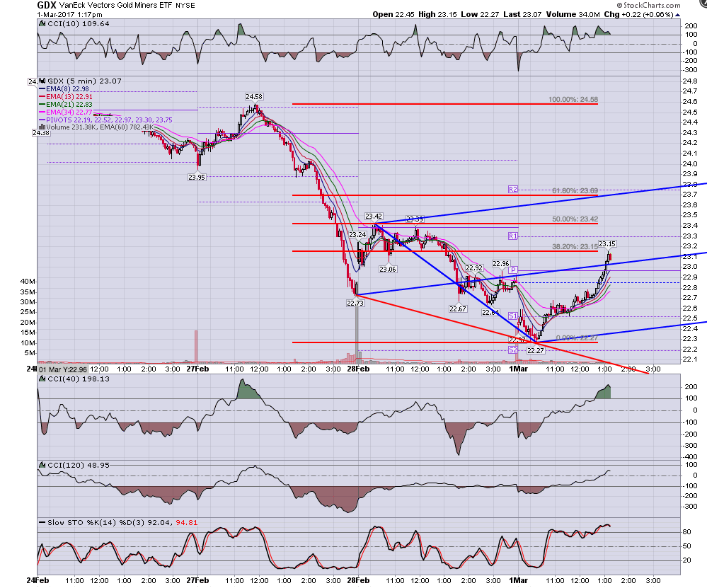Click the EMA(34) magenta line swatch
707x588 pixels.
pyautogui.click(x=42, y=113)
